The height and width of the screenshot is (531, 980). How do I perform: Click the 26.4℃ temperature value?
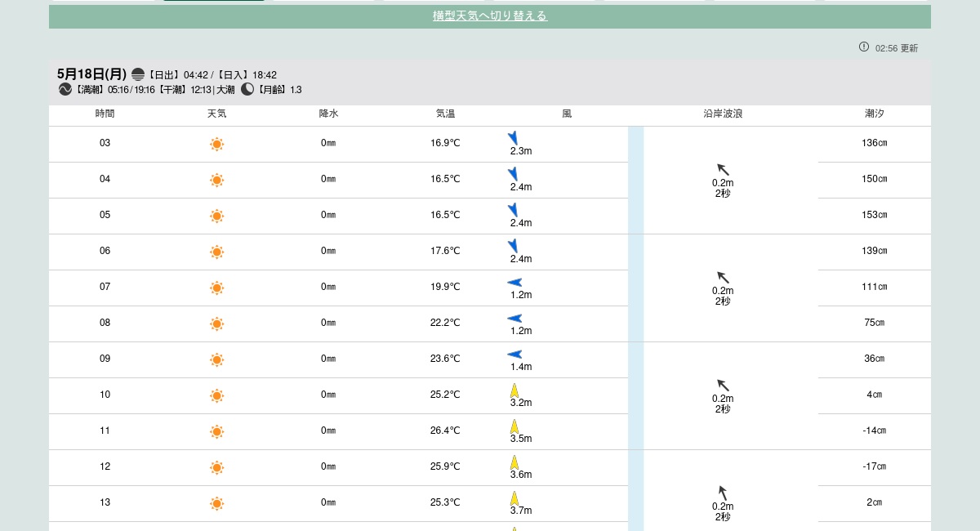[445, 431]
